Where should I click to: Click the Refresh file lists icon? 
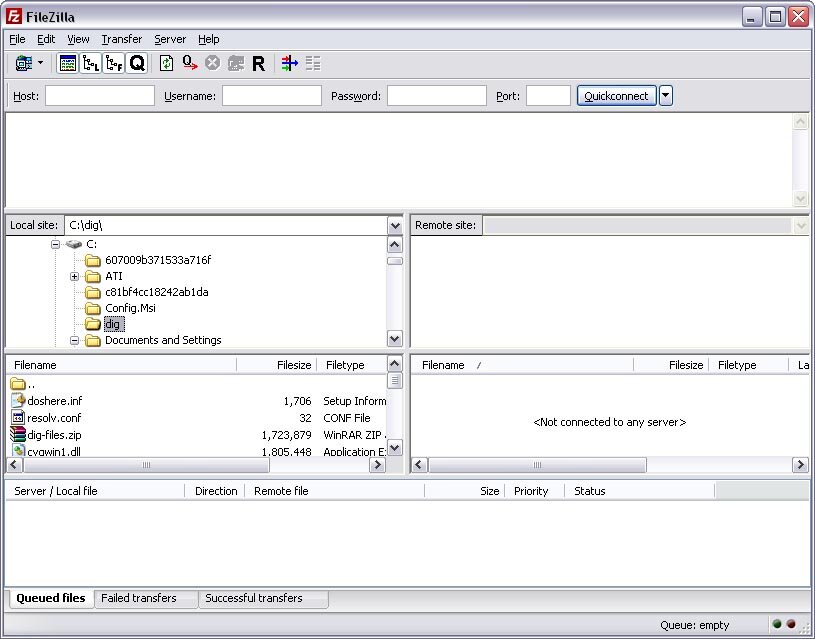pos(166,63)
